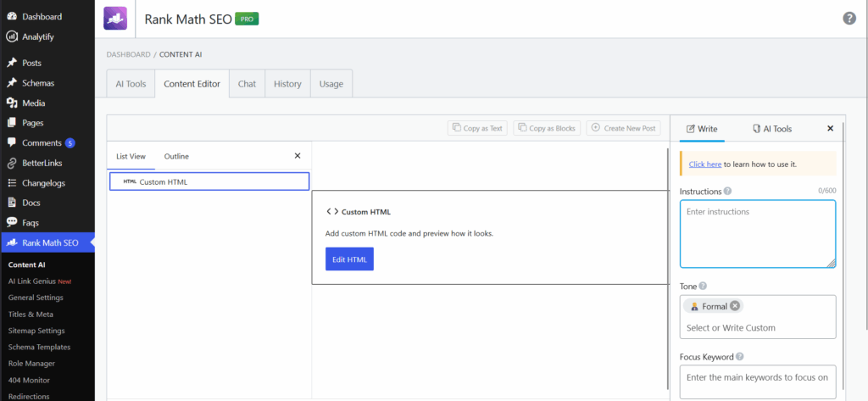Click the comments count badge 5
The height and width of the screenshot is (401, 868).
pyautogui.click(x=70, y=143)
